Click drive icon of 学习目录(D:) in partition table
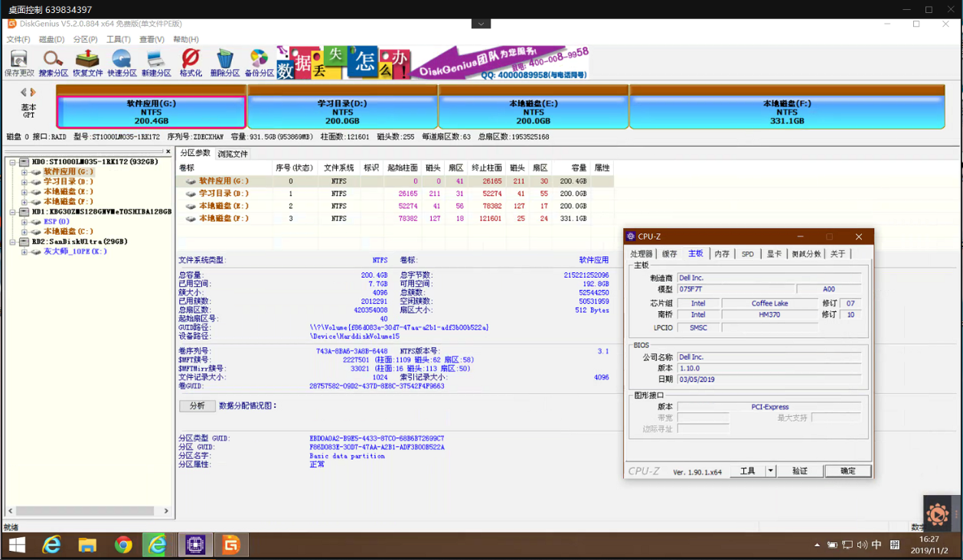Screen dimensions: 963x560 point(191,194)
